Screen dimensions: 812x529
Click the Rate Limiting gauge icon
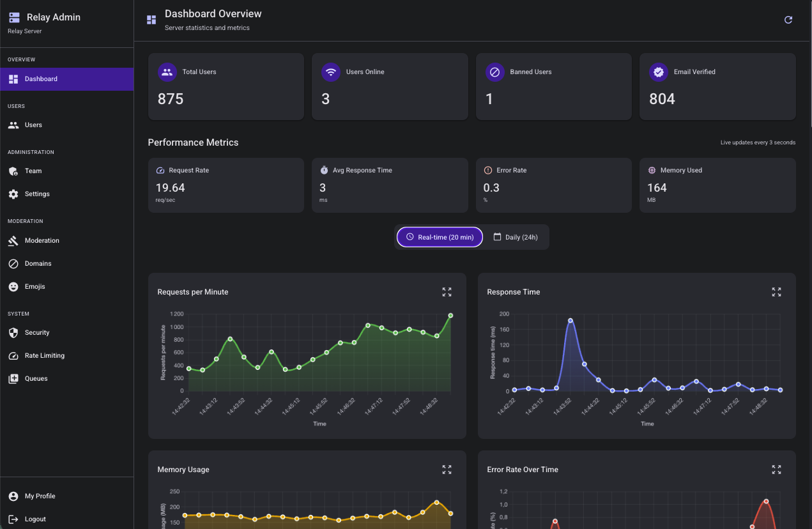tap(13, 356)
